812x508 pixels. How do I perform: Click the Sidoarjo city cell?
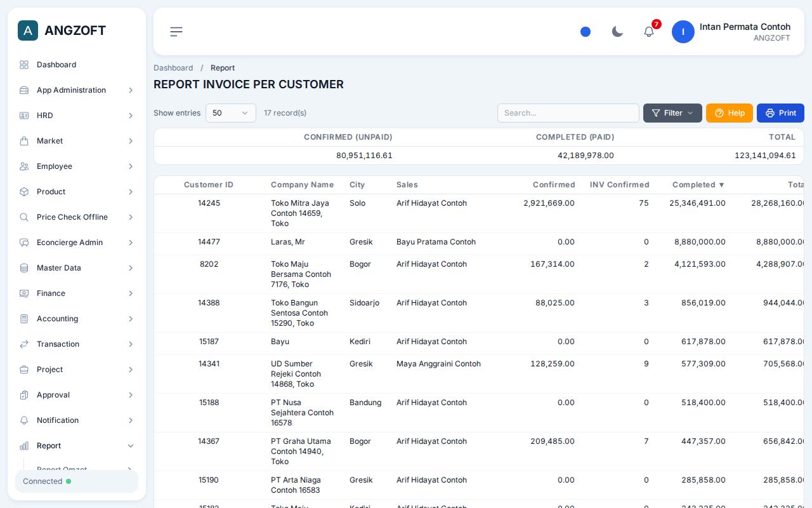click(x=364, y=303)
